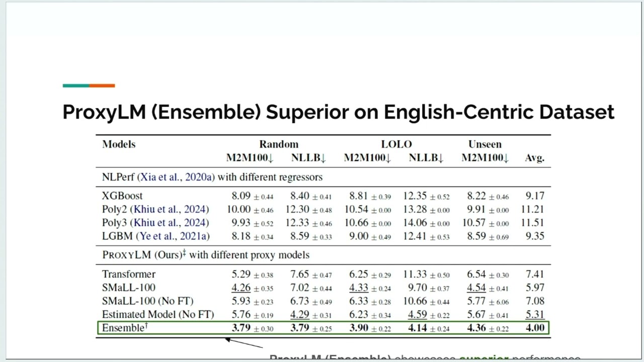Click the underlined 4.59 in the Estimated Model row
Image resolution: width=644 pixels, height=362 pixels.
point(418,315)
